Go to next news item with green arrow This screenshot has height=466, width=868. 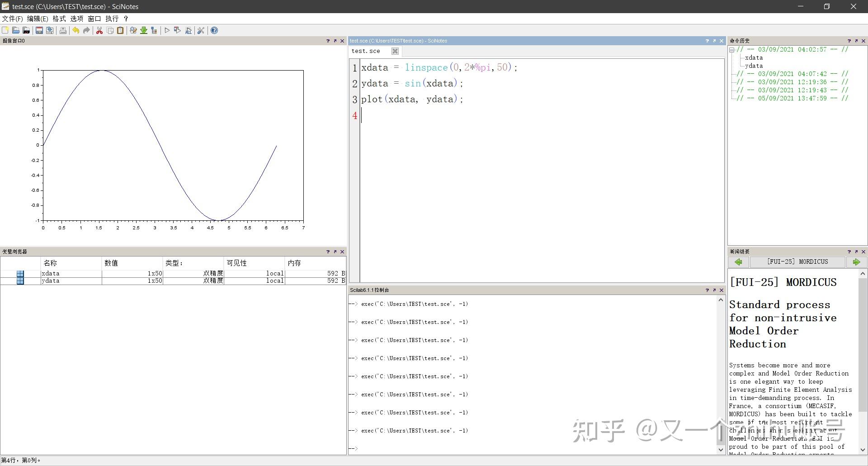point(856,262)
